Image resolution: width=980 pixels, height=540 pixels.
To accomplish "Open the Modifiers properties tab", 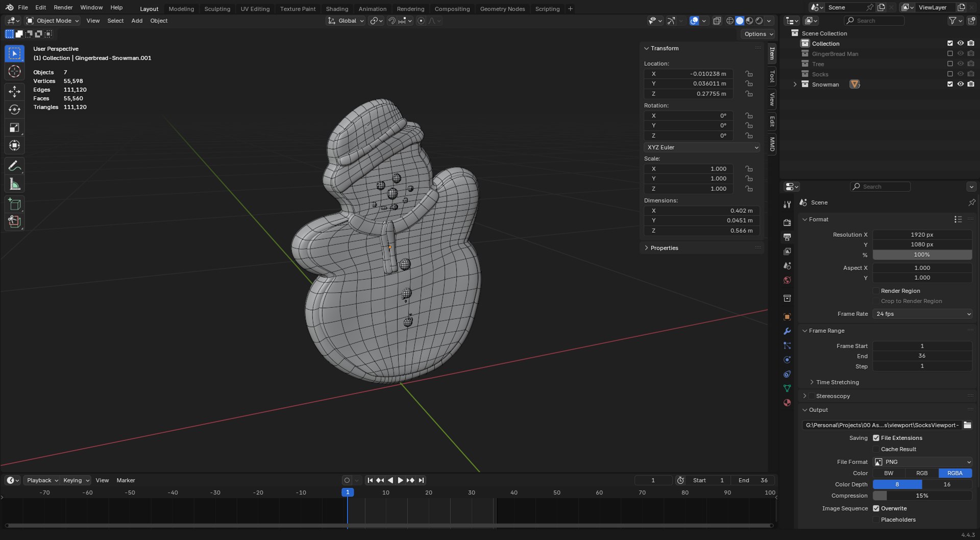I will pos(787,331).
